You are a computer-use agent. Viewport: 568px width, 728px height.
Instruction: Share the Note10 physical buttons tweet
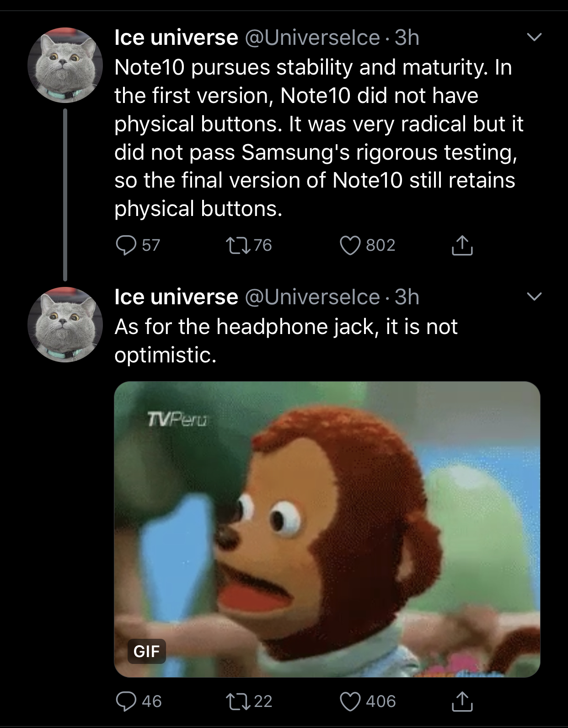click(462, 245)
